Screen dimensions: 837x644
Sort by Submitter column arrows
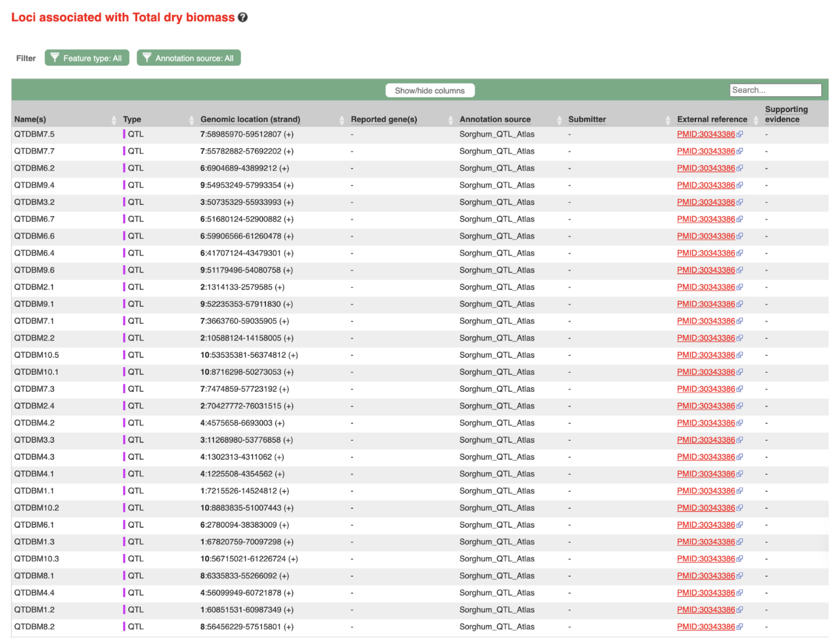pyautogui.click(x=668, y=120)
